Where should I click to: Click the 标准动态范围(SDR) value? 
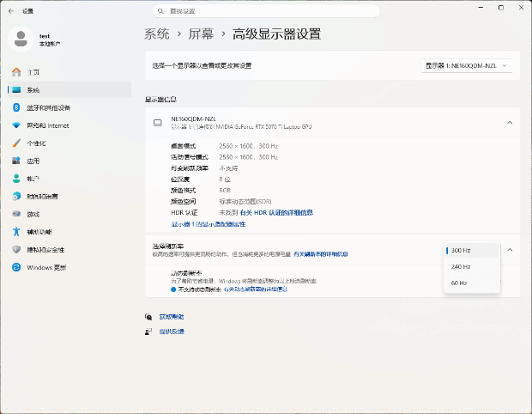[245, 201]
